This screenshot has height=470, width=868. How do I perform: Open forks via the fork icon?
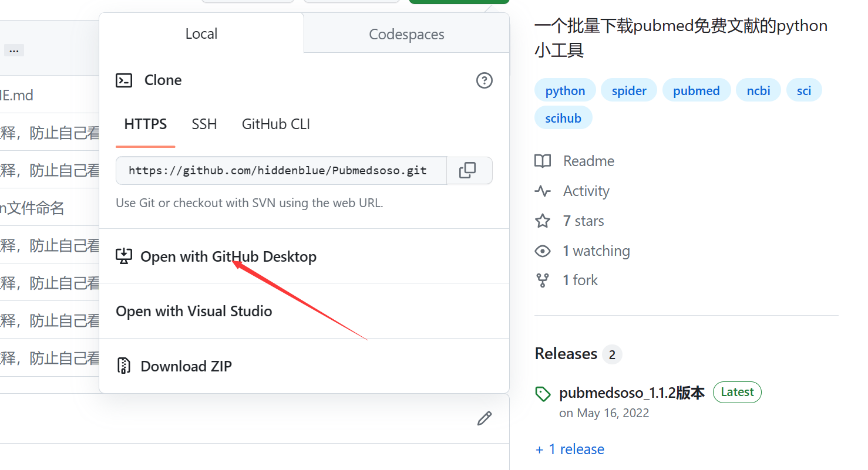[543, 280]
